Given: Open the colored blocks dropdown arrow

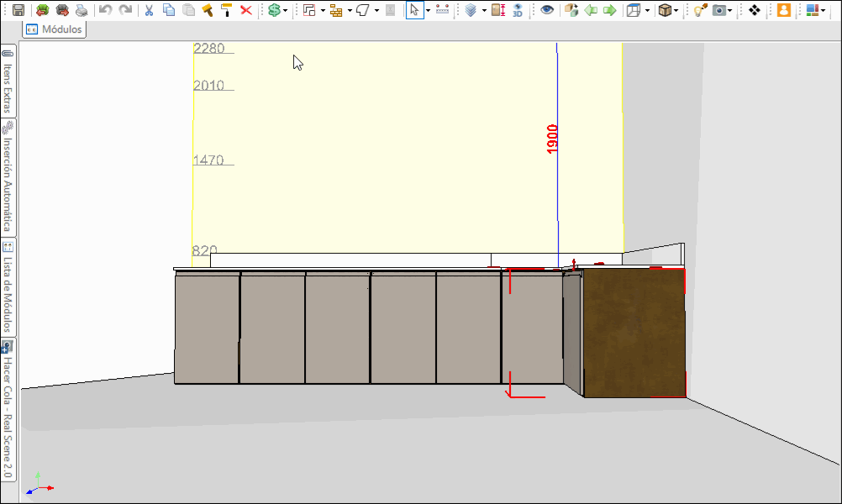Looking at the screenshot, I should [x=824, y=10].
